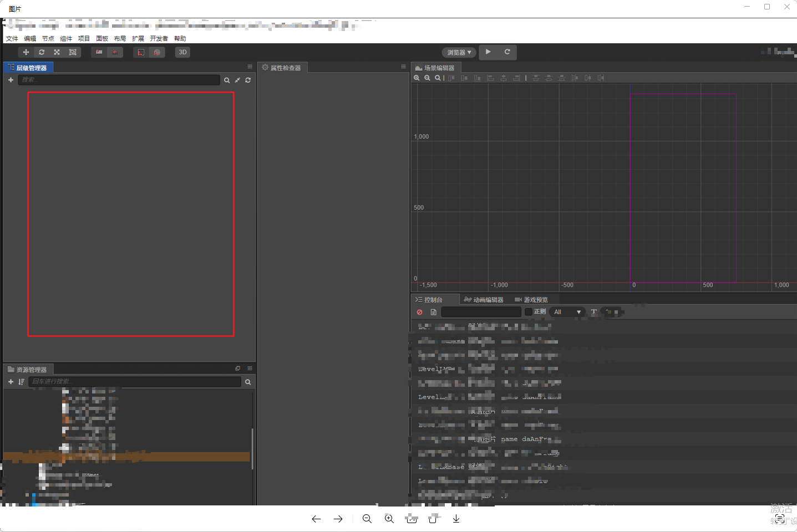Distribute nodes by horizontal centers
797x532 pixels.
click(588, 78)
